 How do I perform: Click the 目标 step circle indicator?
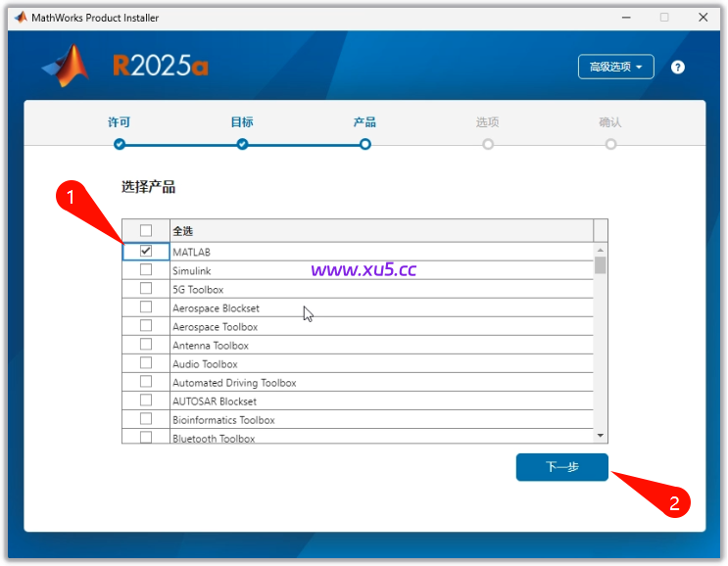pyautogui.click(x=242, y=144)
